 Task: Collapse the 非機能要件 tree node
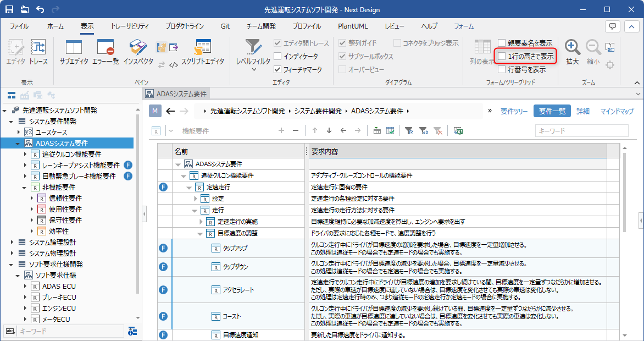point(25,187)
